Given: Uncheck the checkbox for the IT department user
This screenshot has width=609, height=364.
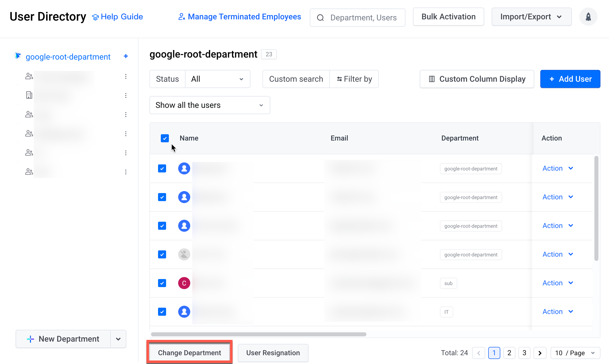Looking at the screenshot, I should [x=162, y=312].
